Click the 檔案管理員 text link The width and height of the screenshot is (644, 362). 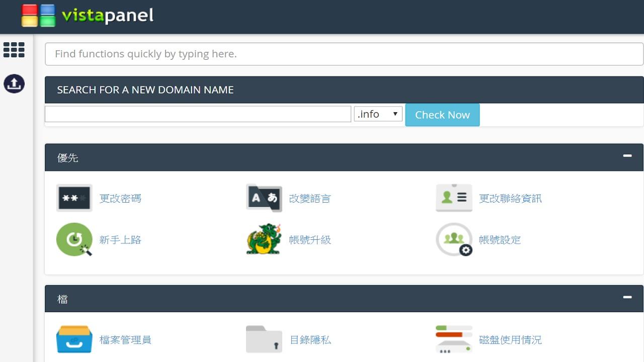click(x=125, y=340)
